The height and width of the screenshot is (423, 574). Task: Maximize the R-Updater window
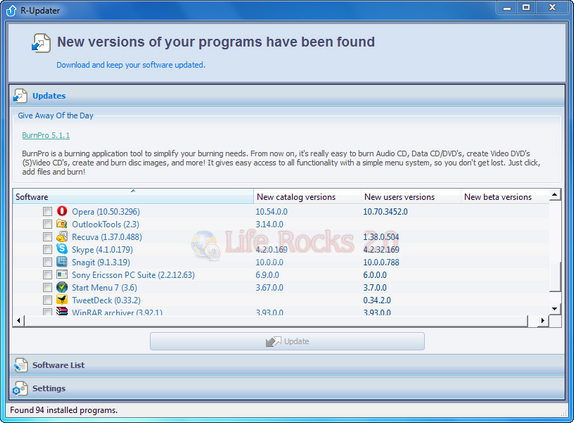coord(526,8)
